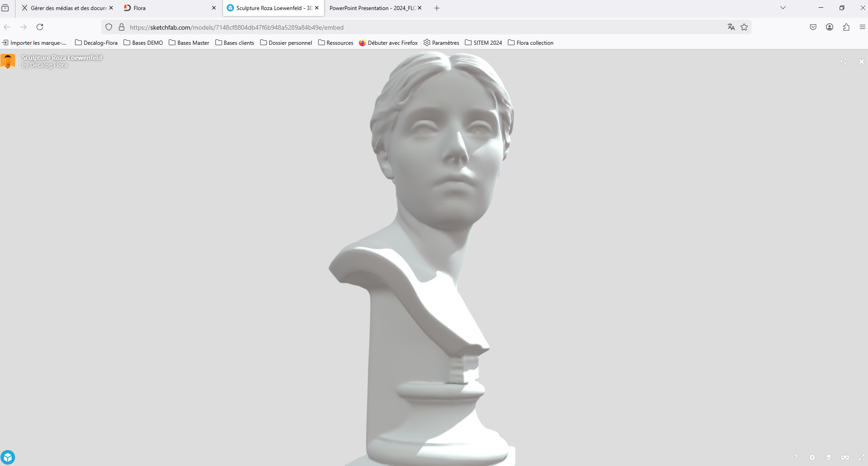The width and height of the screenshot is (868, 466).
Task: Reload the current page
Action: pyautogui.click(x=40, y=27)
